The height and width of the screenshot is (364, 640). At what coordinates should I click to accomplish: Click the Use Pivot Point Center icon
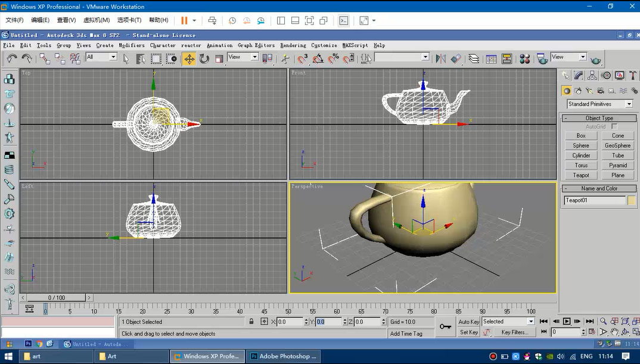268,59
